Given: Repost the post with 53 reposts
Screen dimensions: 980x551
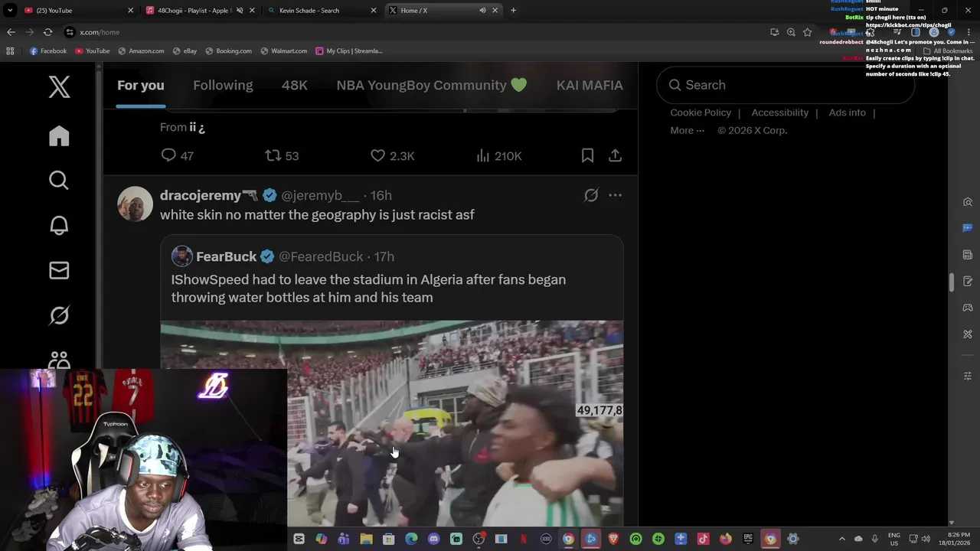Looking at the screenshot, I should point(282,155).
